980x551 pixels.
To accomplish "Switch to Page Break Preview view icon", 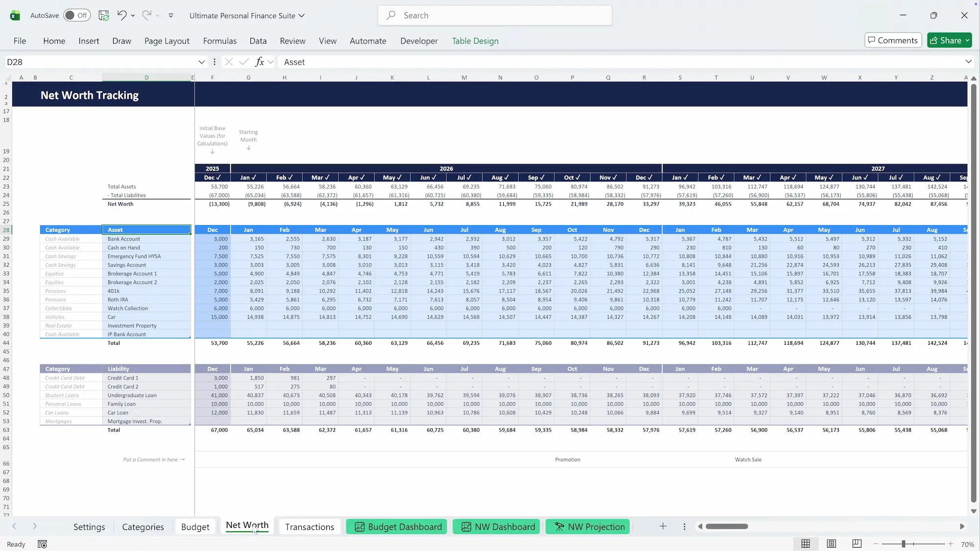I will coord(857,544).
